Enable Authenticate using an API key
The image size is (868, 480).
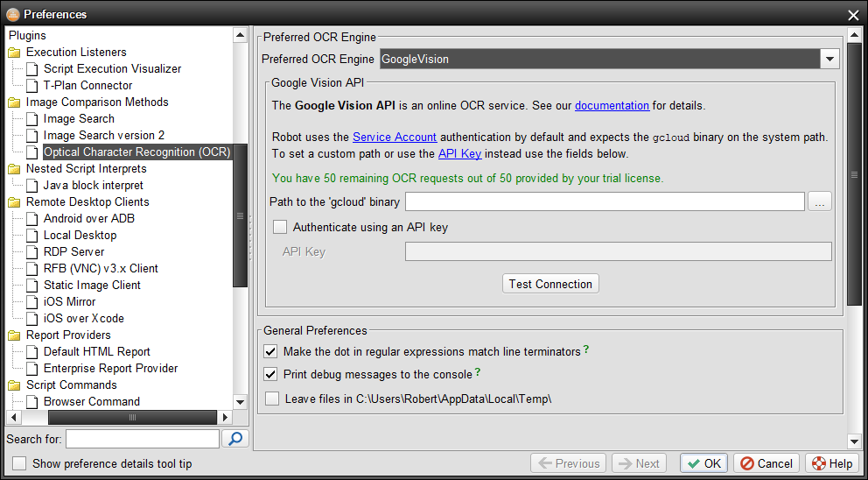[x=280, y=227]
